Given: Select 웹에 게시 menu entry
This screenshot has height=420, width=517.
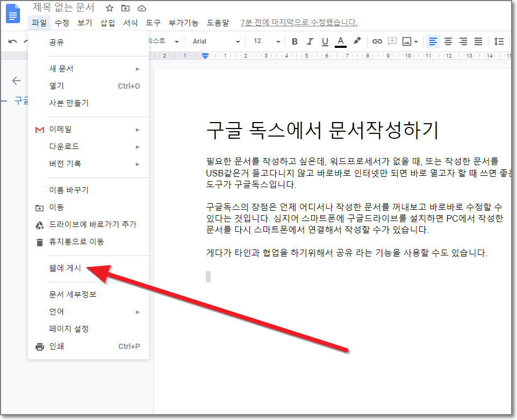Looking at the screenshot, I should [x=88, y=268].
